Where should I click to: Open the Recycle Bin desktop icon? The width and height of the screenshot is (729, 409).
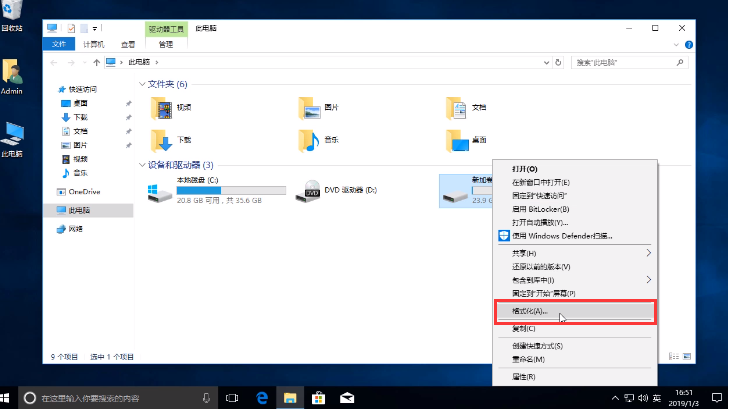pyautogui.click(x=12, y=12)
